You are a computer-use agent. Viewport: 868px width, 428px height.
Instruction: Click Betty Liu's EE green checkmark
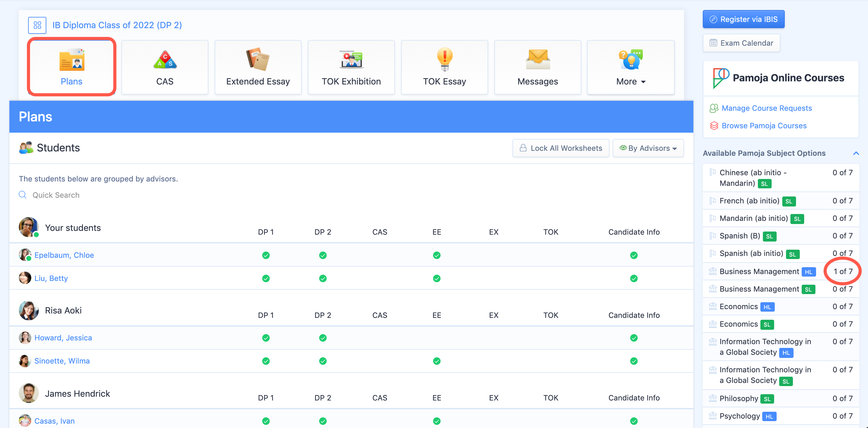[x=437, y=278]
